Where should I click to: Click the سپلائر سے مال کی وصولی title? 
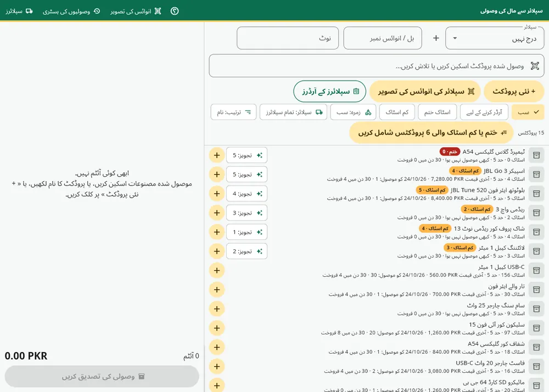[x=511, y=11]
